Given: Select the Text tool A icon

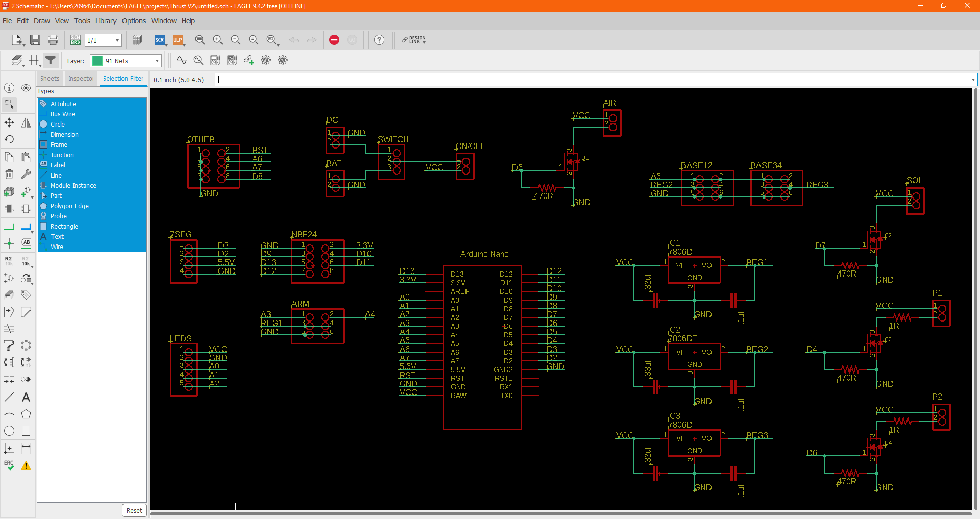Looking at the screenshot, I should point(26,397).
